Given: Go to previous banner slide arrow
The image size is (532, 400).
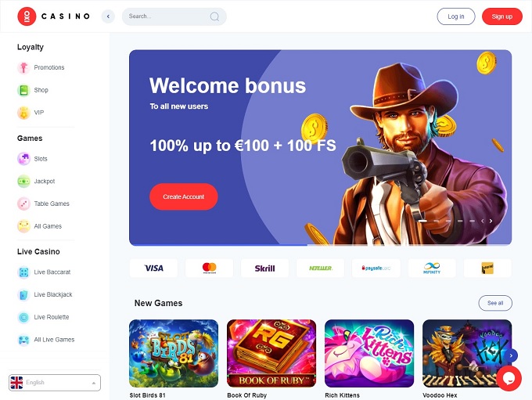Looking at the screenshot, I should click(x=483, y=221).
